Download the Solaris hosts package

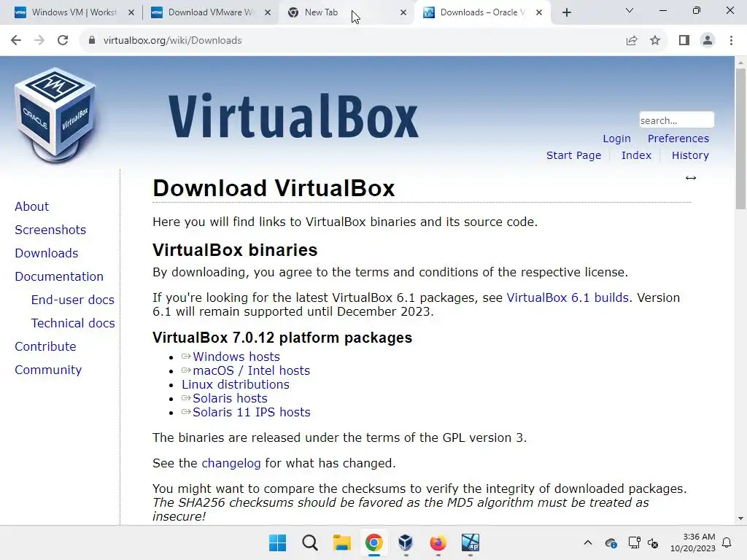pos(230,398)
